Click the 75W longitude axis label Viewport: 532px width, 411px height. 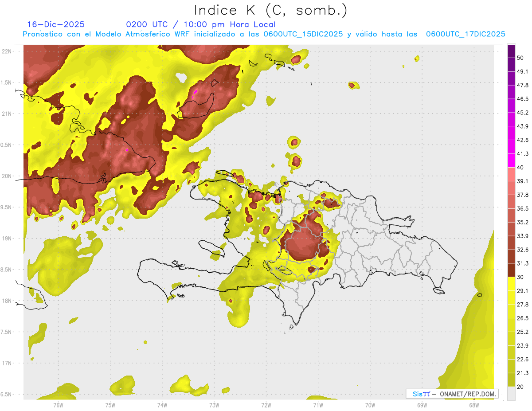[x=110, y=405]
